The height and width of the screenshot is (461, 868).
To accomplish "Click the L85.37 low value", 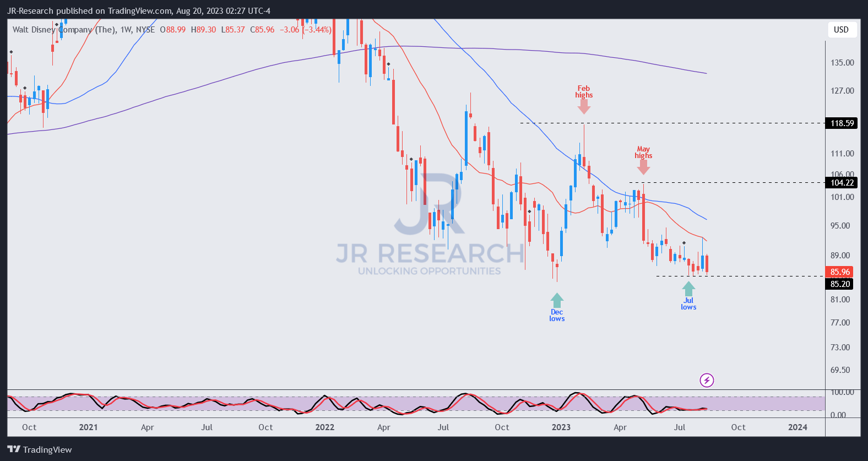I will click(x=233, y=30).
